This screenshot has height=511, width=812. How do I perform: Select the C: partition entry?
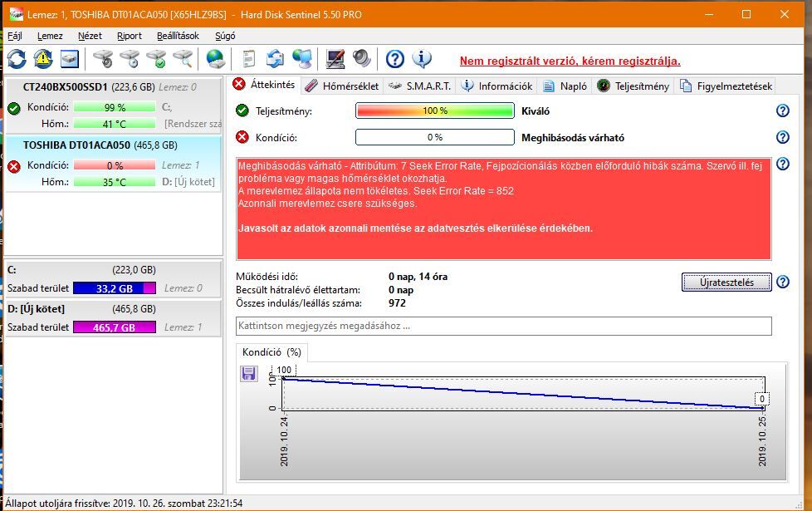113,279
